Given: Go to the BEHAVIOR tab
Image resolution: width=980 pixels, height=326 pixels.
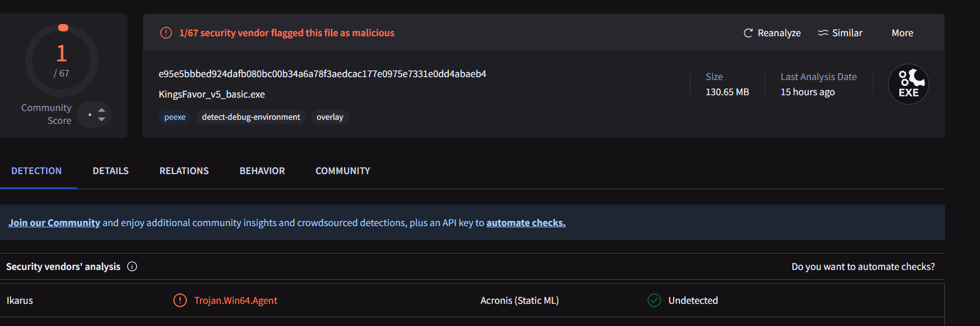Looking at the screenshot, I should [262, 171].
